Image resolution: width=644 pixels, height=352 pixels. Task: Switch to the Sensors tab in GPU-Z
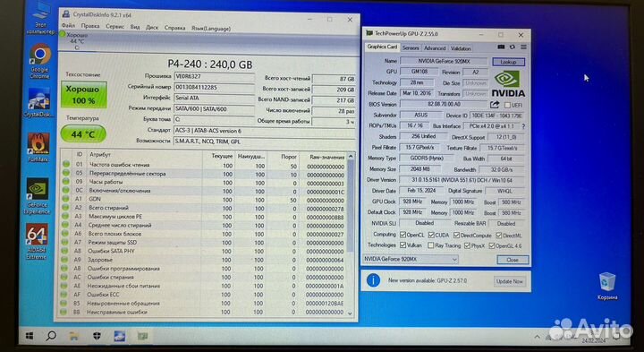coord(411,48)
